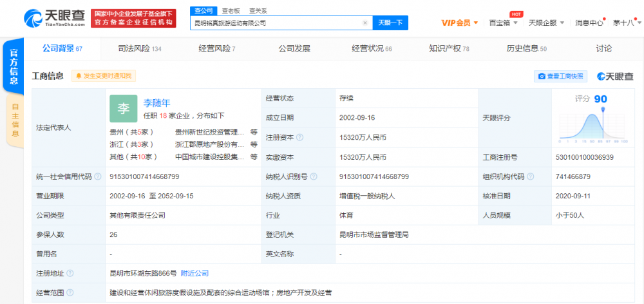Select the 经营风险 tab
644x304 pixels.
click(x=217, y=48)
